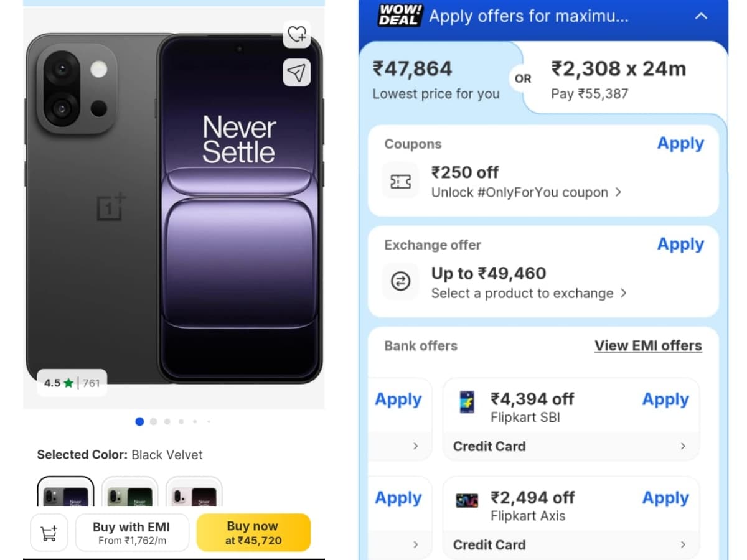Screen dimensions: 747x560
Task: Collapse the offers panel chevron
Action: coord(701,16)
